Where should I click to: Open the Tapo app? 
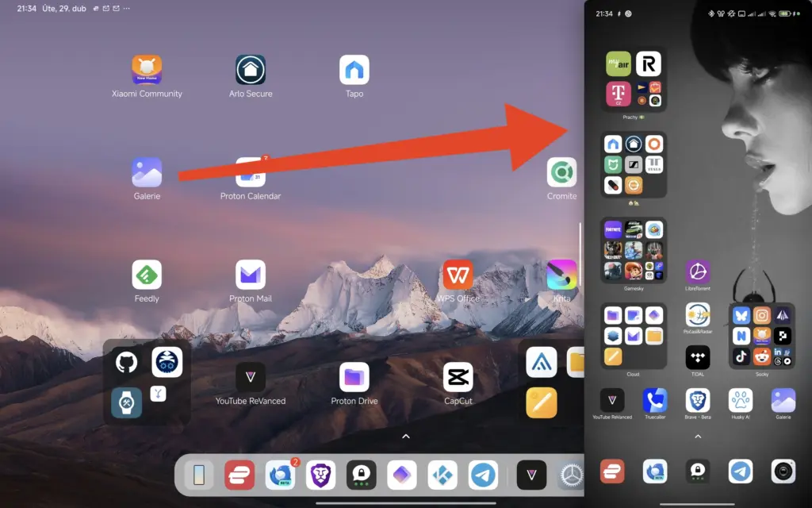click(x=354, y=70)
